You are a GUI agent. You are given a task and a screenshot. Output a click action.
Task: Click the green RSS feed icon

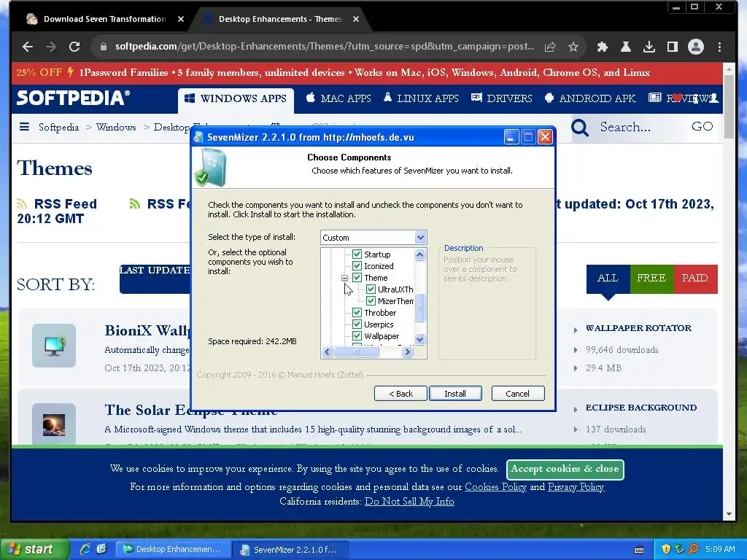[x=135, y=204]
